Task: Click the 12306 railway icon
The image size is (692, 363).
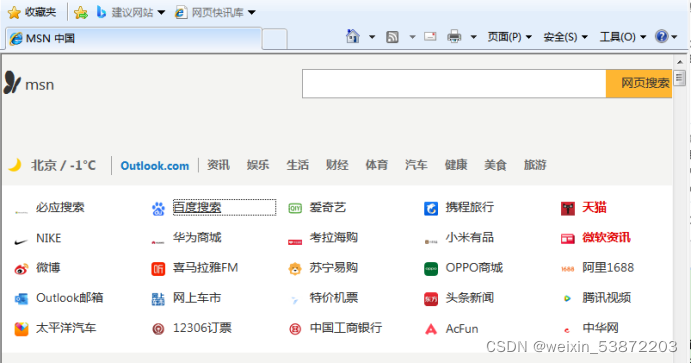Action: [158, 329]
